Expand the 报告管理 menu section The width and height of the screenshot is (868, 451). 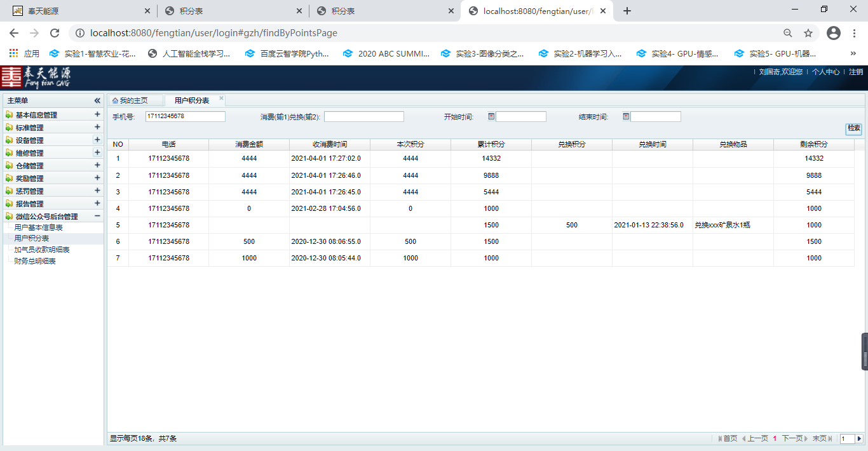click(x=97, y=203)
